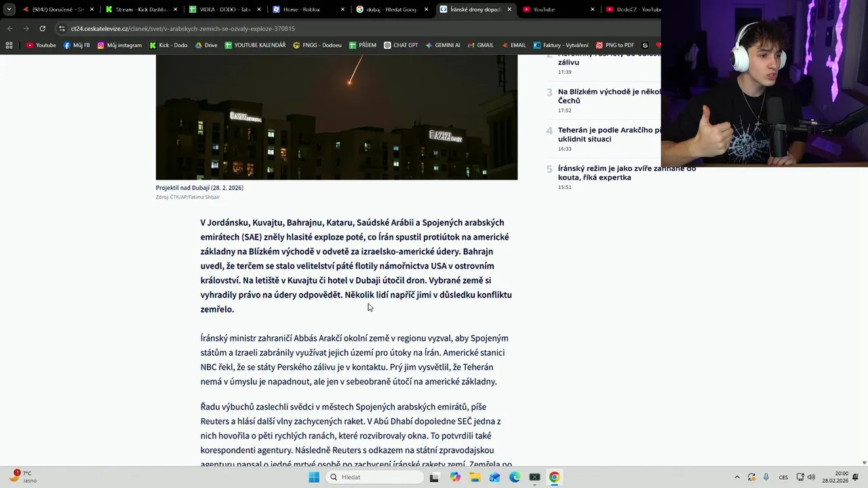Open the Kick - Dodo bookmark
Viewport: 868px width, 488px height.
click(169, 45)
